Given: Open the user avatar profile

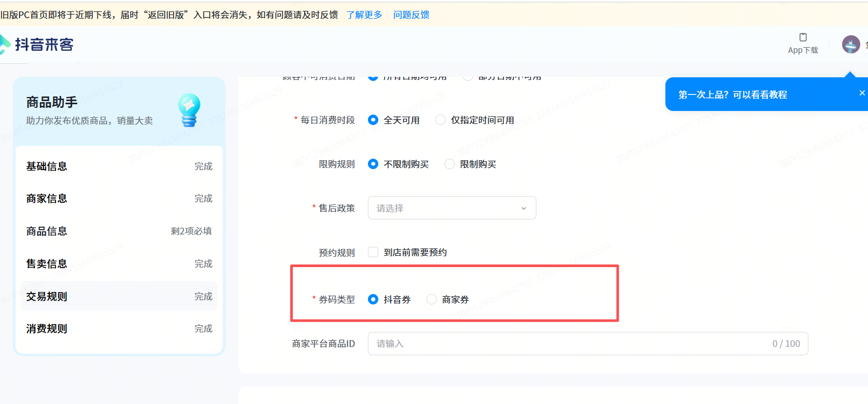Looking at the screenshot, I should [x=850, y=45].
